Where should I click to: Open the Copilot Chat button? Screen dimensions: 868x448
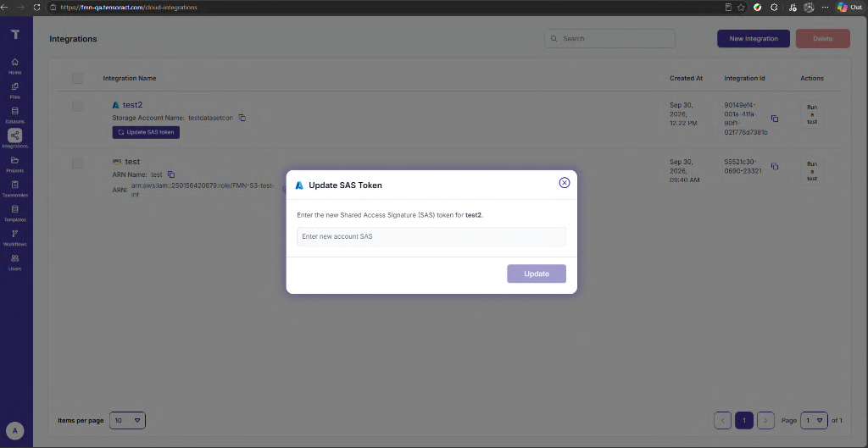point(849,7)
